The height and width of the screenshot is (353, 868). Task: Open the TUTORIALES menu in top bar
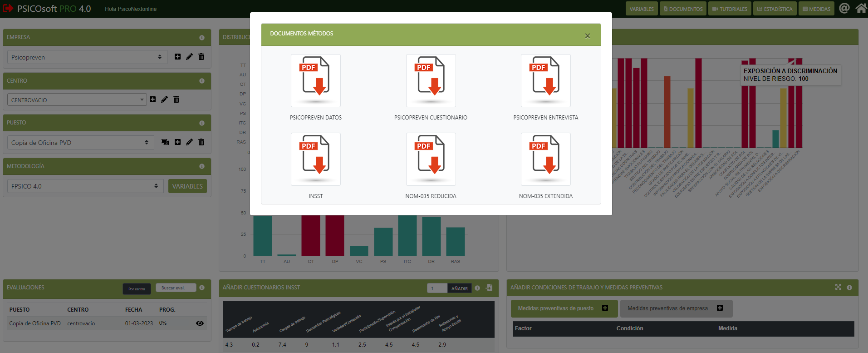point(730,9)
